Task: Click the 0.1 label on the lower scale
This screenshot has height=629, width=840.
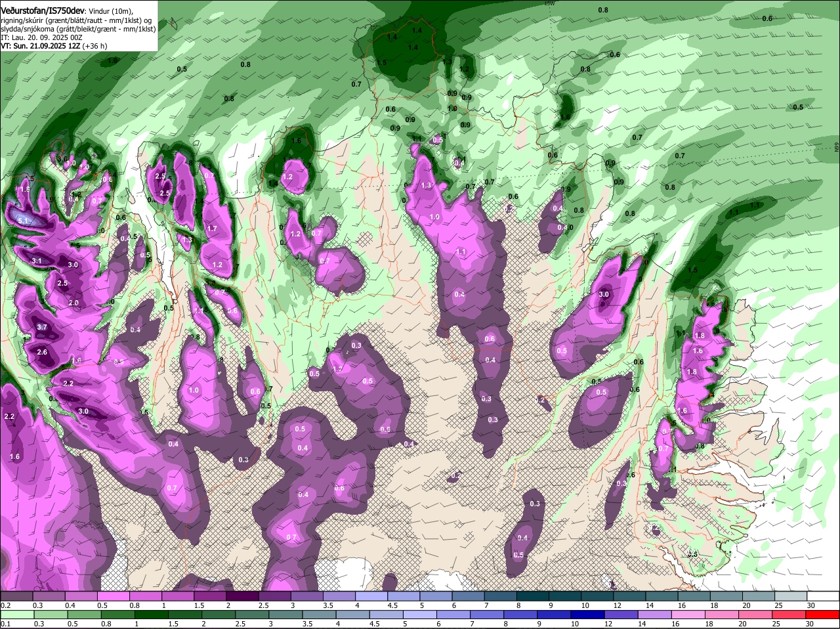Action: point(5,624)
